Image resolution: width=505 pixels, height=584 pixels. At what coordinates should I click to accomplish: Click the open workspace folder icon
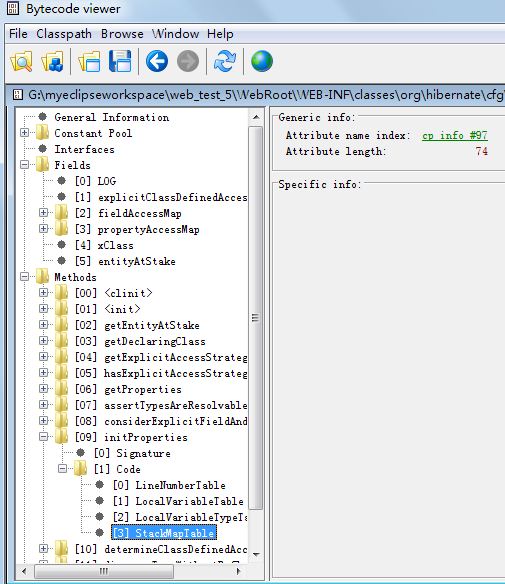pos(89,61)
